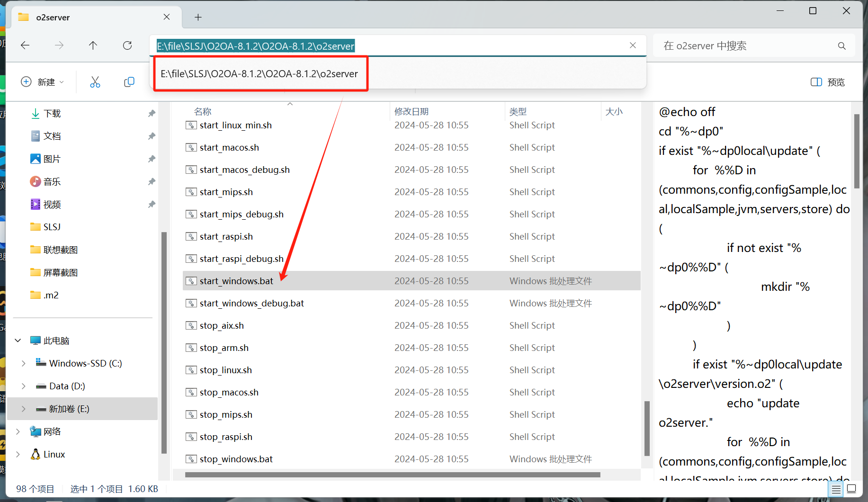Open a new tab with plus
Screen dimensions: 868x502
click(198, 18)
